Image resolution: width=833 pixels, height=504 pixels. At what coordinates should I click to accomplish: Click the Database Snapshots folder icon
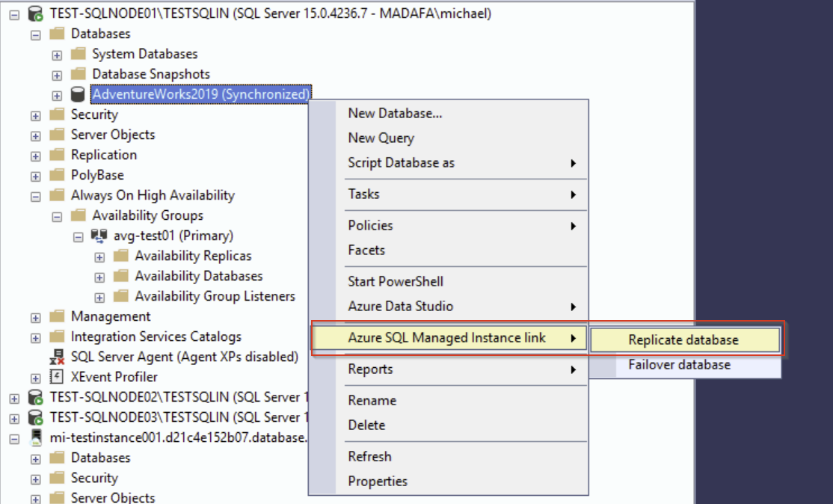(78, 74)
